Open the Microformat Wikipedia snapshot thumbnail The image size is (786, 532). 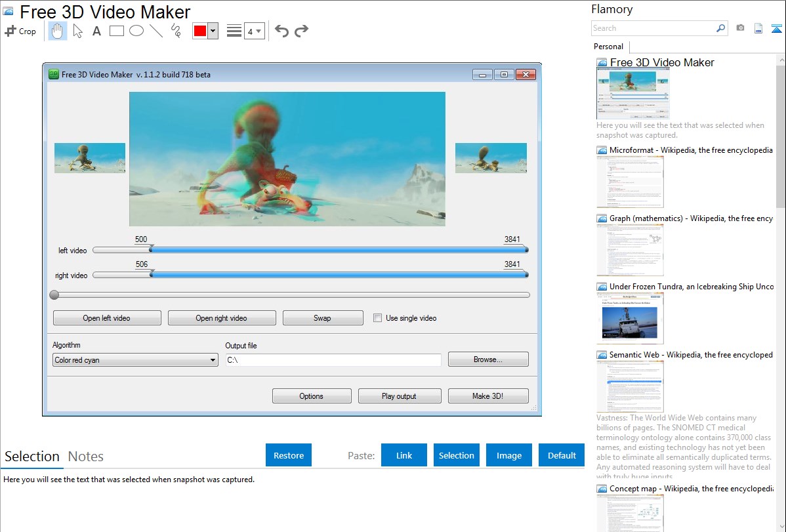point(630,182)
